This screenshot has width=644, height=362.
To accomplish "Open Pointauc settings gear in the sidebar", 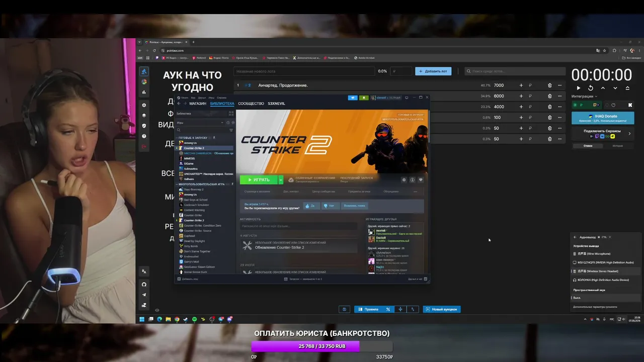I will (x=144, y=105).
